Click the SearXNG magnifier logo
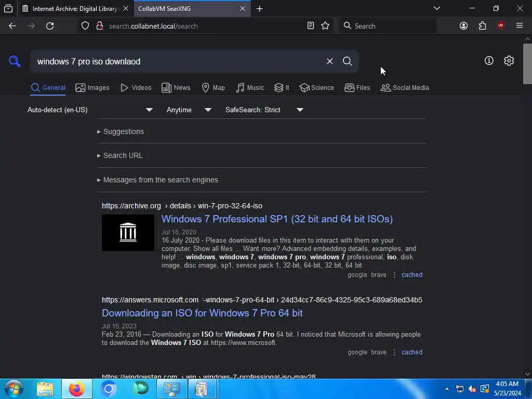 click(x=14, y=61)
